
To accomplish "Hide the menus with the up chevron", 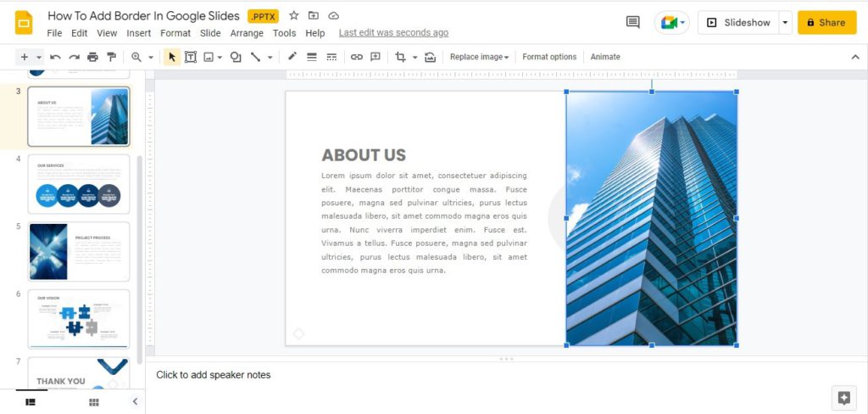I will 855,57.
